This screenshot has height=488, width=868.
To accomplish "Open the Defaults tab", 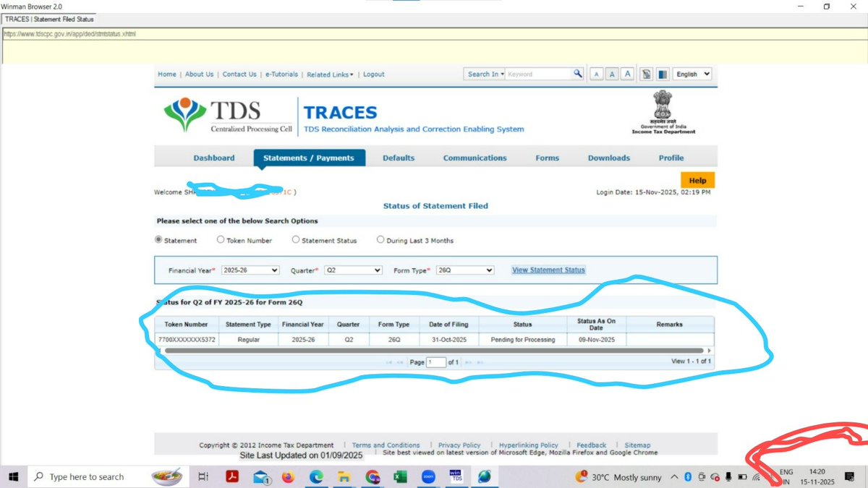I will 399,158.
